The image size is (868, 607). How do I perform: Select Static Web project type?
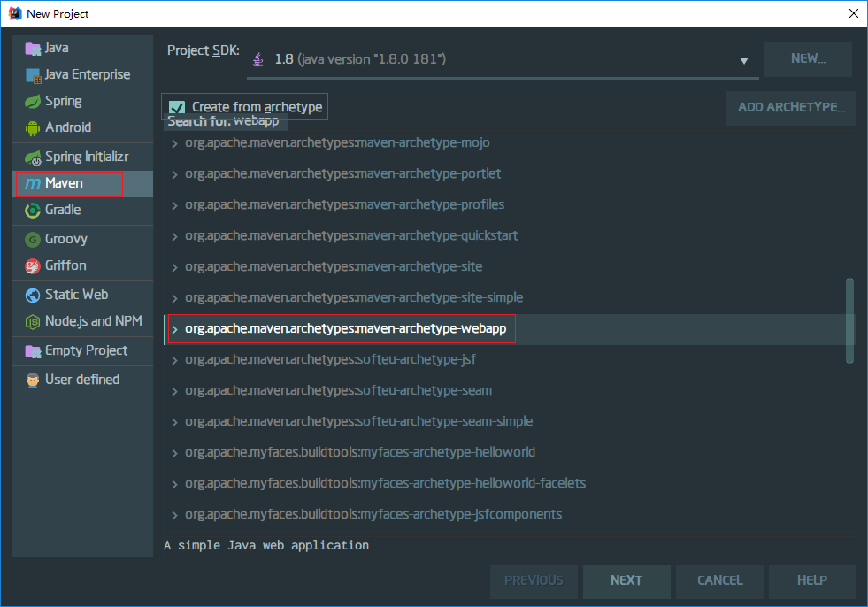point(82,296)
